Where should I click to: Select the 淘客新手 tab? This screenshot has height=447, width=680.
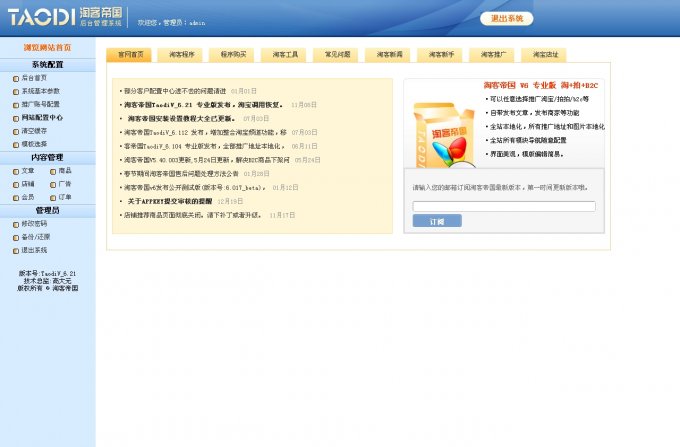point(441,55)
